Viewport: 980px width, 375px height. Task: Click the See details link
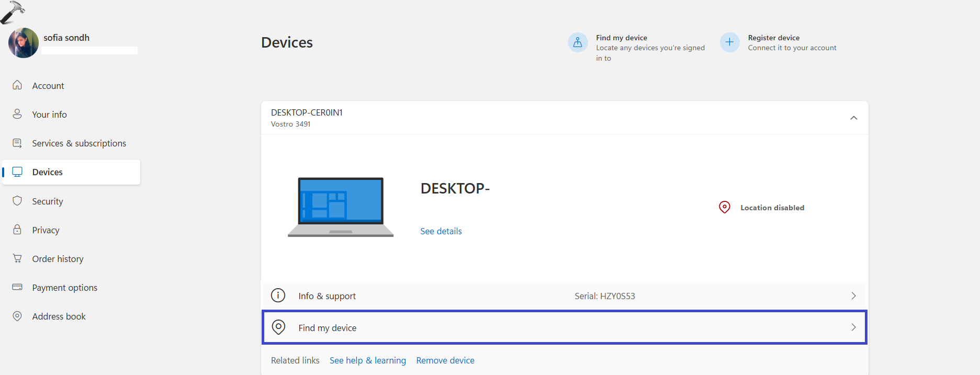click(x=441, y=231)
